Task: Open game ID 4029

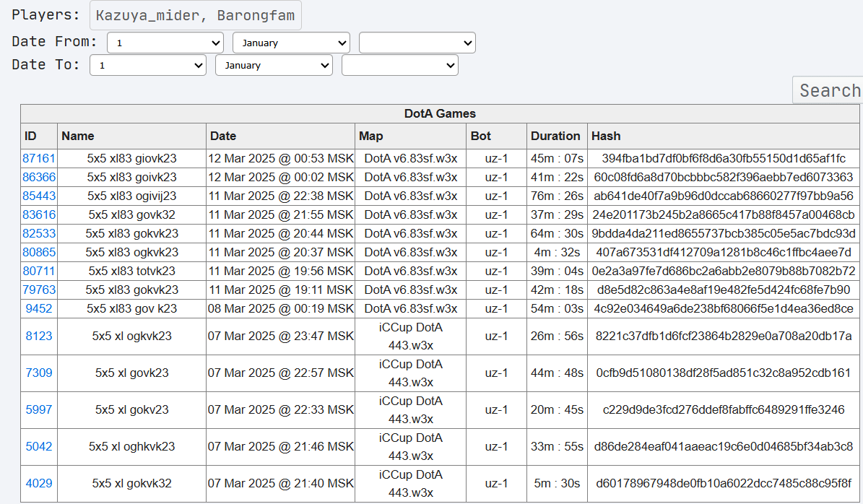Action: pos(39,483)
